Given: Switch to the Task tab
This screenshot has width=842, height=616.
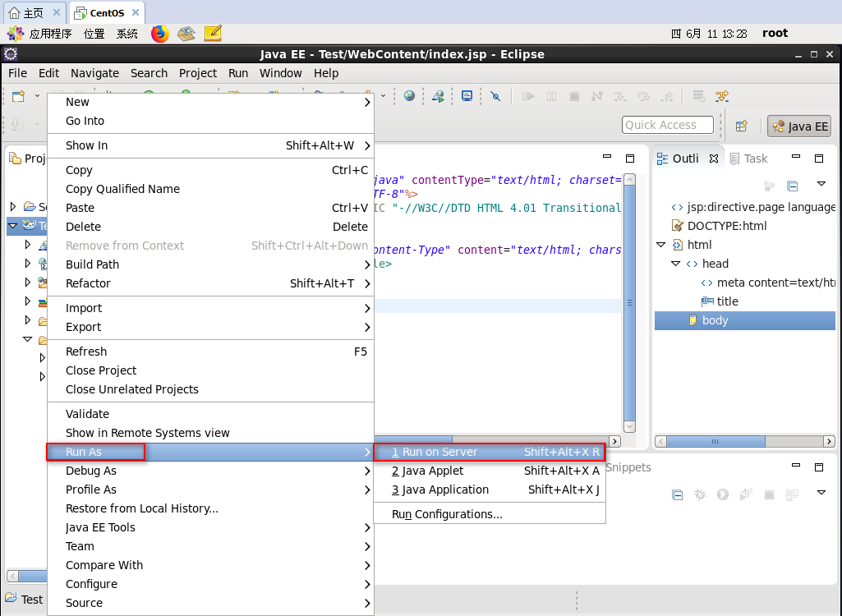Looking at the screenshot, I should pyautogui.click(x=748, y=159).
